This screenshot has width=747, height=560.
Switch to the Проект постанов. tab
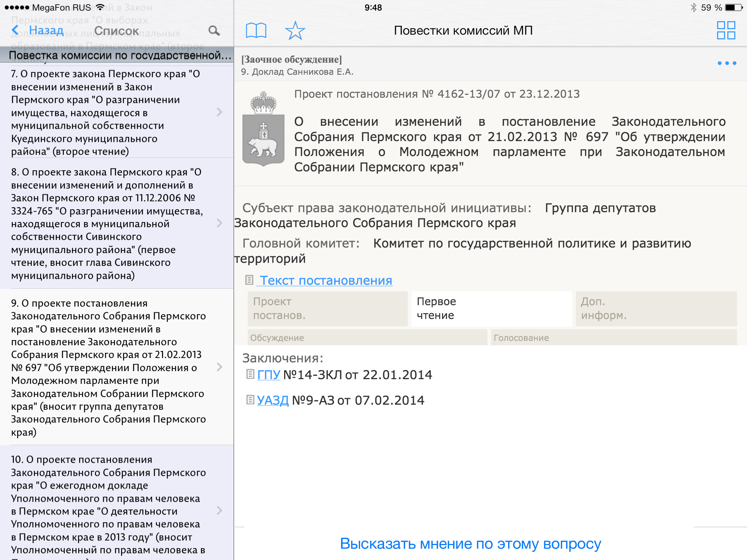pos(327,308)
